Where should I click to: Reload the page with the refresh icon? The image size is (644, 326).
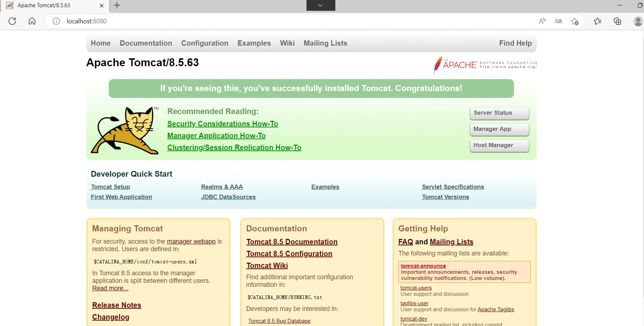[x=12, y=21]
